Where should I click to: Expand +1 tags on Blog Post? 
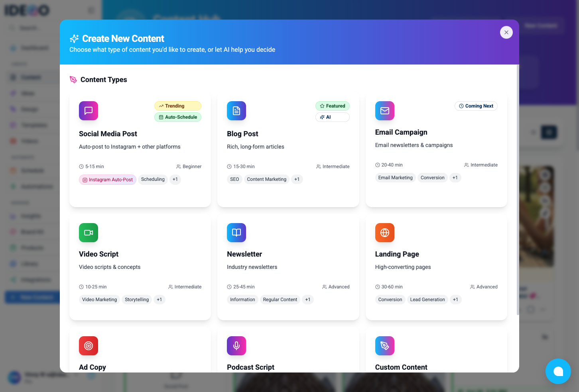(x=297, y=179)
